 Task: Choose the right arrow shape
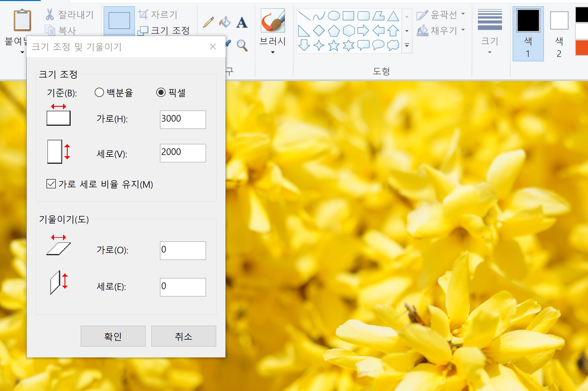point(363,30)
